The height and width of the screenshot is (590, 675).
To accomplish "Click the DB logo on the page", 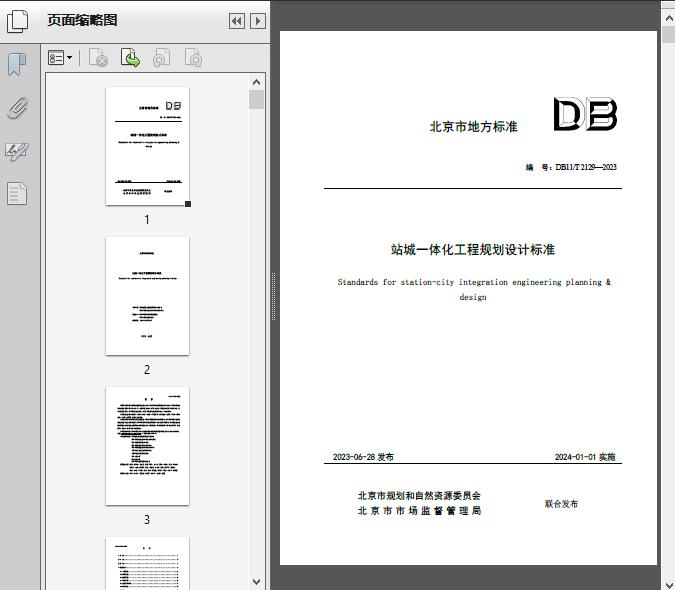I will pyautogui.click(x=585, y=114).
